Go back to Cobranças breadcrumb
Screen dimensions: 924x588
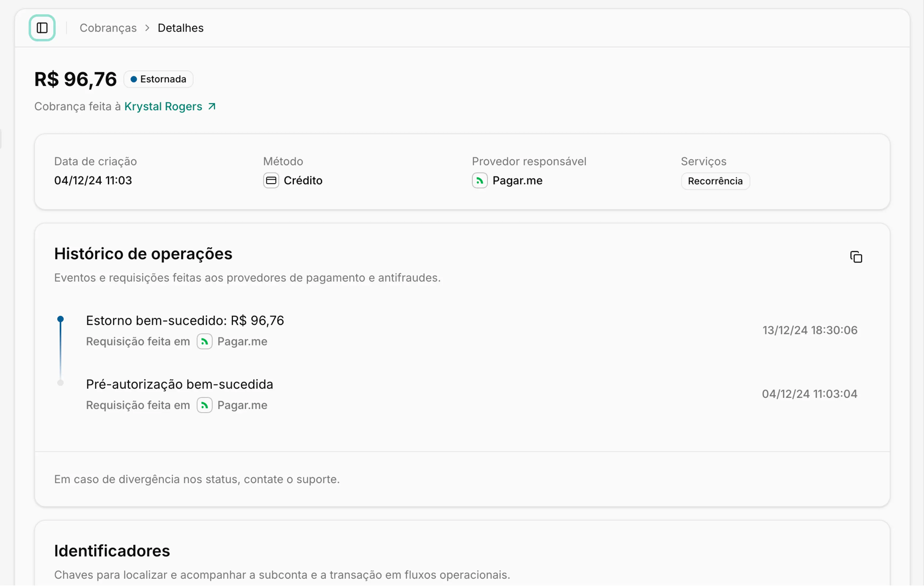tap(109, 28)
